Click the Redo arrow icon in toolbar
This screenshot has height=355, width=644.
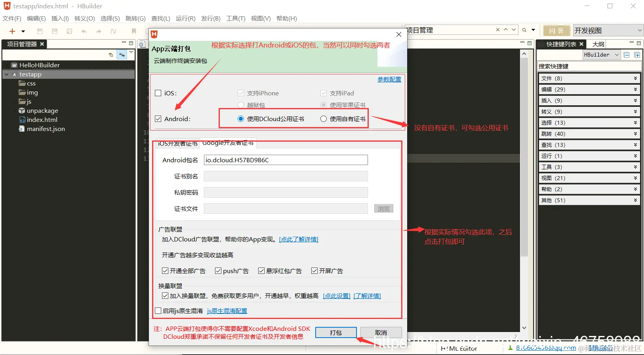click(x=99, y=31)
